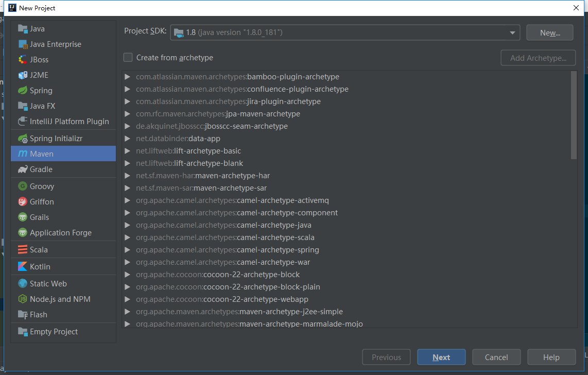The height and width of the screenshot is (375, 588).
Task: Select lift-archetype-blank entry
Action: [x=189, y=163]
